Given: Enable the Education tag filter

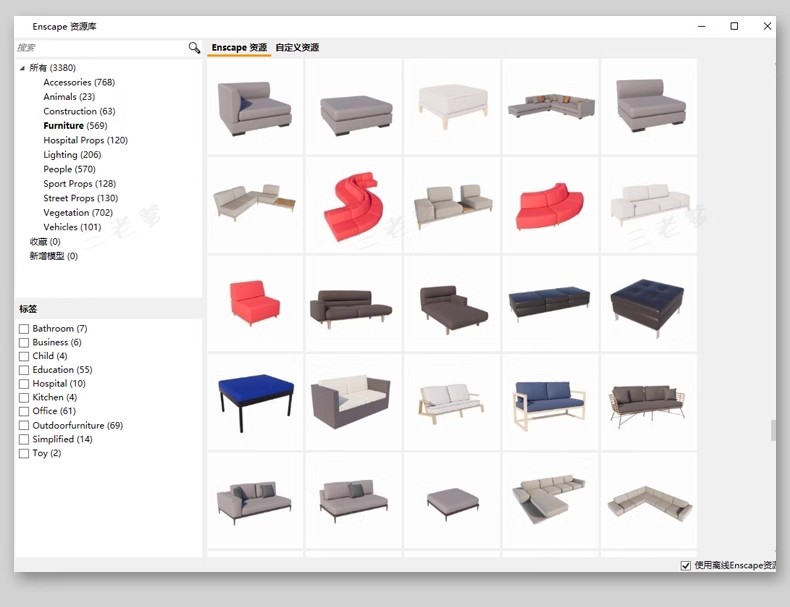Looking at the screenshot, I should [x=24, y=370].
